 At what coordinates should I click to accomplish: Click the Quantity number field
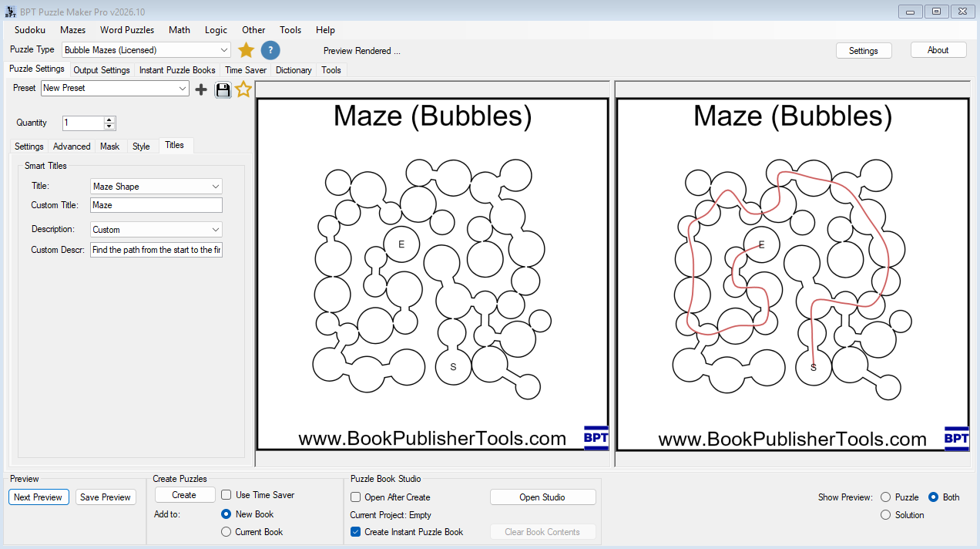(x=83, y=123)
